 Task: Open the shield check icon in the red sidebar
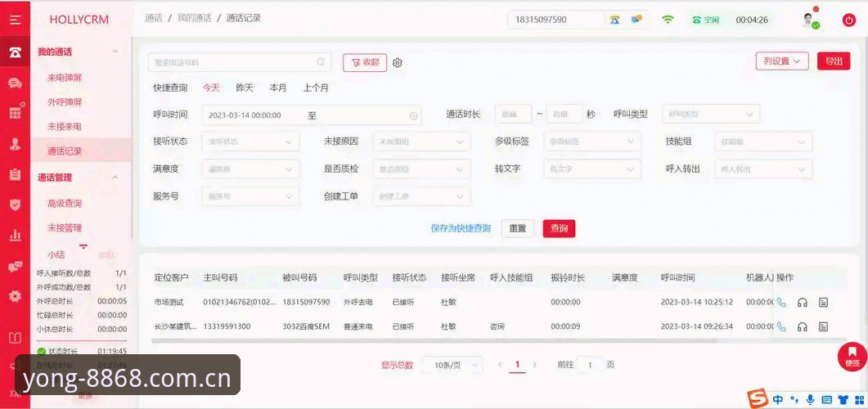(x=15, y=204)
